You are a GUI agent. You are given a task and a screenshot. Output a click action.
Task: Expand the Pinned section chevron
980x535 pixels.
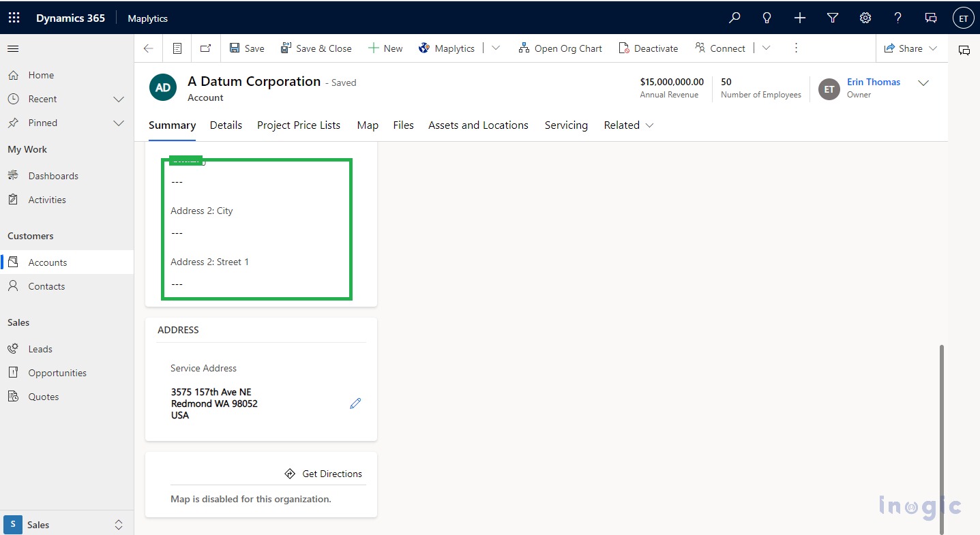click(x=119, y=123)
